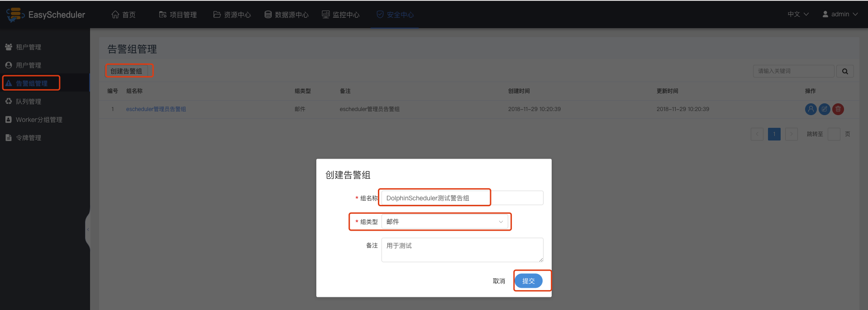Click the 邮件 cell in row 1
Screen dimensions: 868x310
300,109
